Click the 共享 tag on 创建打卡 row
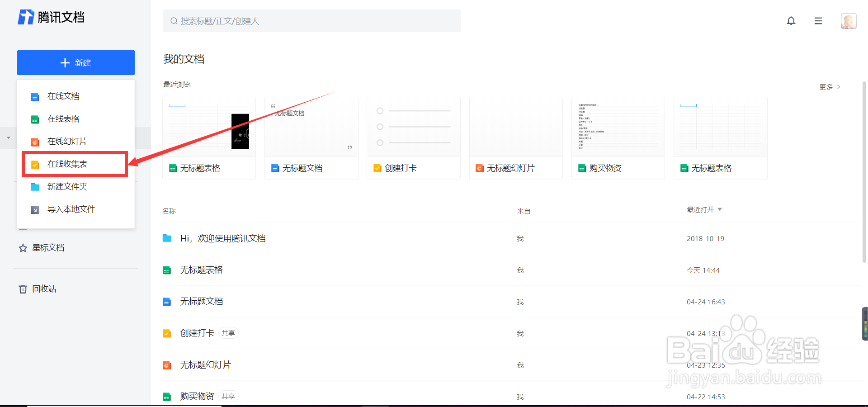 coord(228,333)
